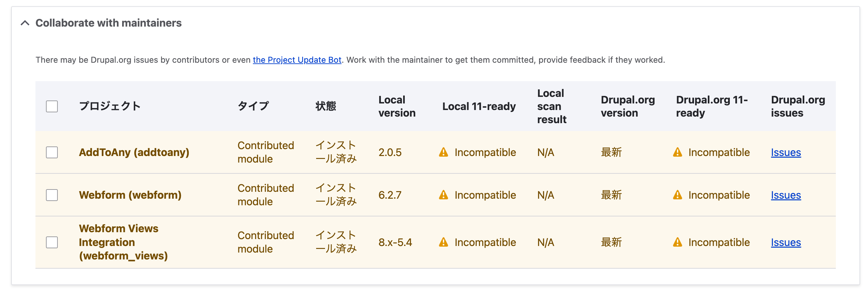Toggle the select-all checkbox in table header
The width and height of the screenshot is (868, 289).
[52, 106]
